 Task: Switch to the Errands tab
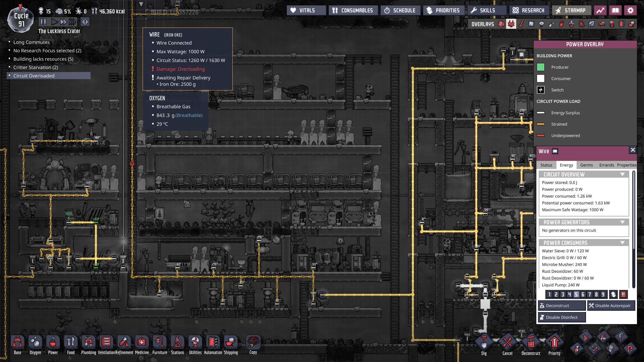[606, 165]
